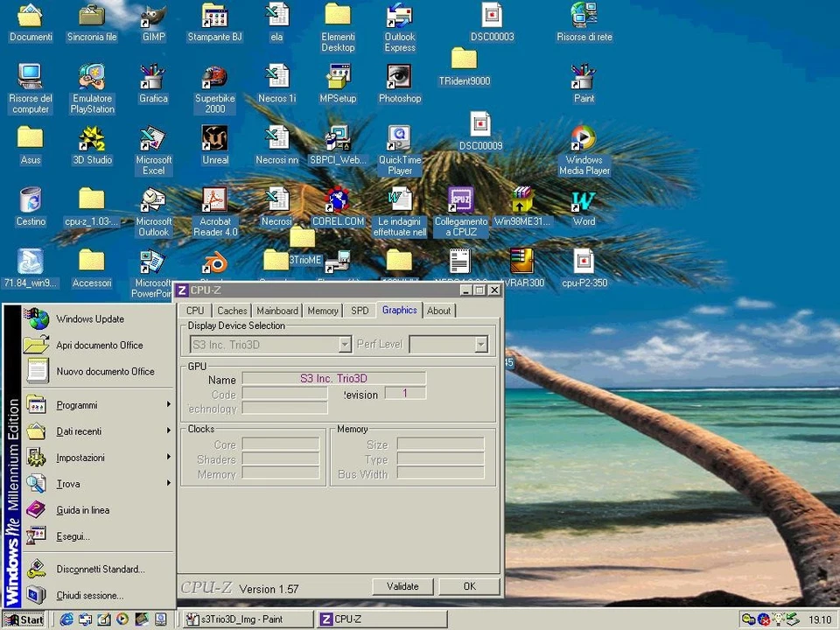
Task: Switch to s3Trio3D_Img Paint taskbar window
Action: pyautogui.click(x=248, y=619)
